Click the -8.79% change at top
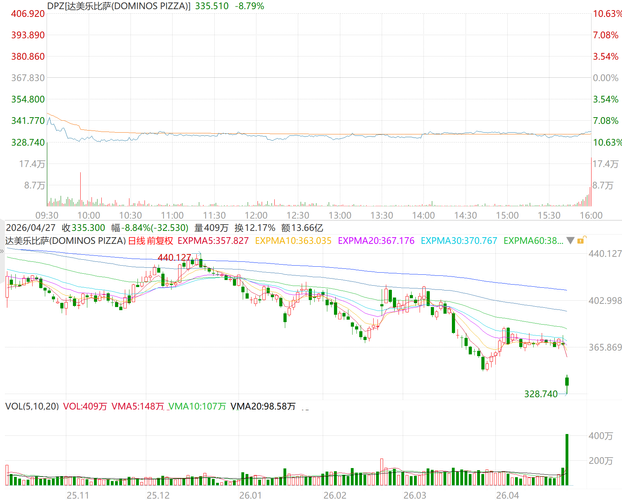The width and height of the screenshot is (622, 500). pos(250,6)
